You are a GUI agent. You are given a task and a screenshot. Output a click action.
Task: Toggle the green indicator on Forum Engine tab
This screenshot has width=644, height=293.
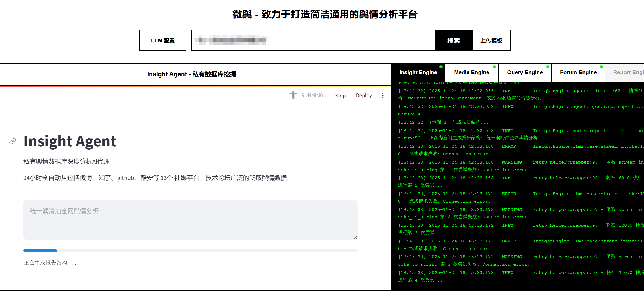(601, 67)
